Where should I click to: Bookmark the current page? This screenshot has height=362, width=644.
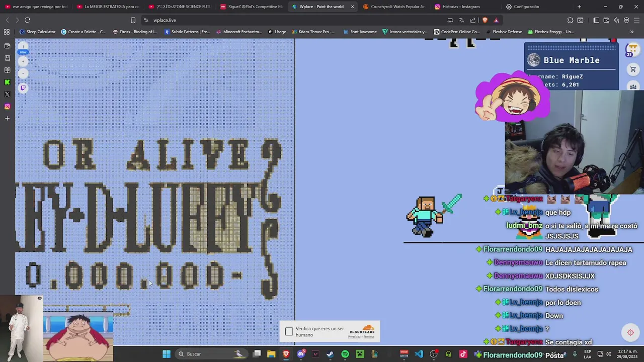pyautogui.click(x=133, y=20)
